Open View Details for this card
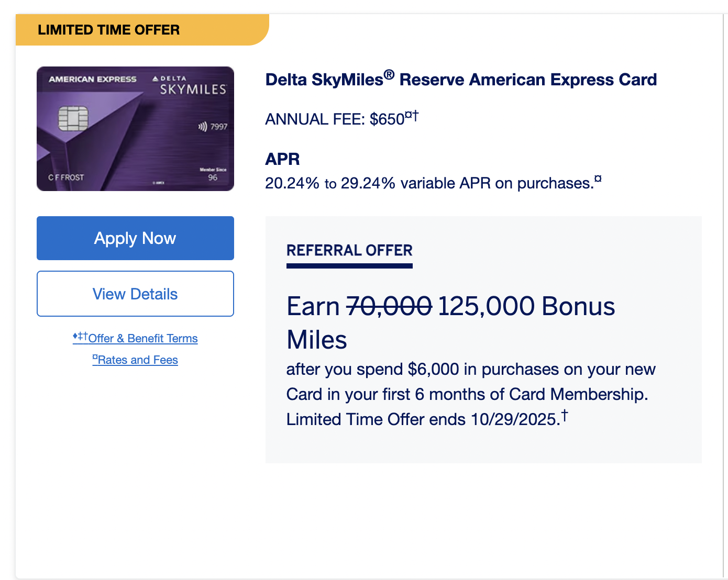728x580 pixels. [135, 294]
